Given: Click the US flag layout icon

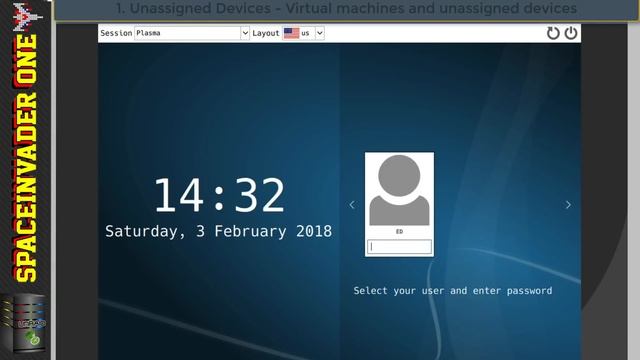Looking at the screenshot, I should tap(291, 33).
